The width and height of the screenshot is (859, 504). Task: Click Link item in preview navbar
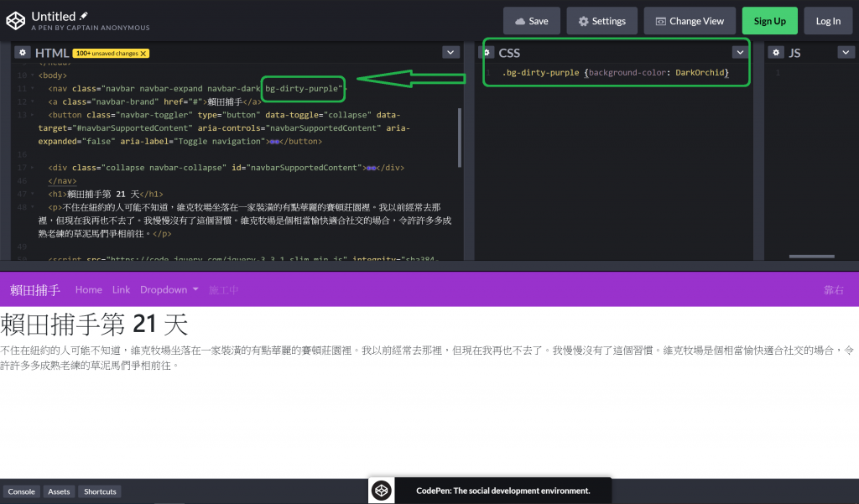[x=121, y=290]
